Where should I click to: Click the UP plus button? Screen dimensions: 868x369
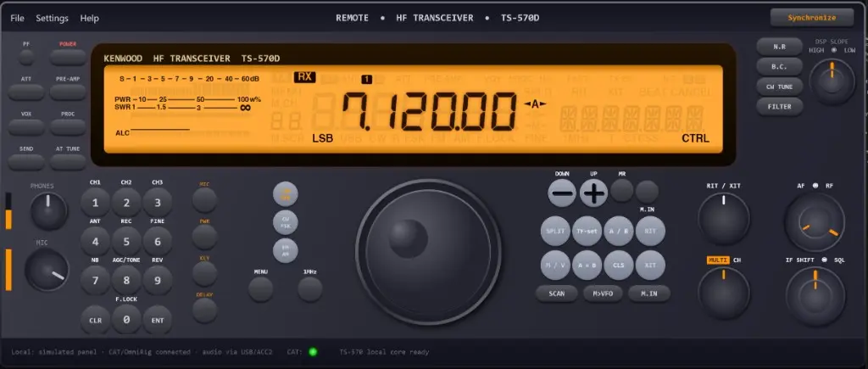click(x=593, y=193)
